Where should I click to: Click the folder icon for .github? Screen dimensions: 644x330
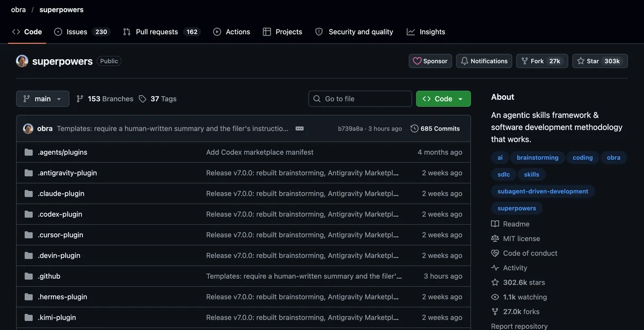pos(28,276)
